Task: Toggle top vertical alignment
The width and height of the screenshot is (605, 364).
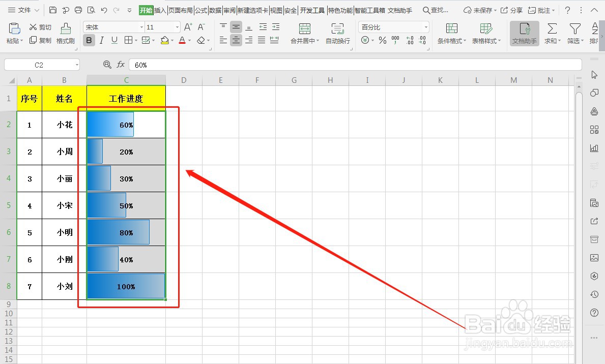Action: [223, 26]
